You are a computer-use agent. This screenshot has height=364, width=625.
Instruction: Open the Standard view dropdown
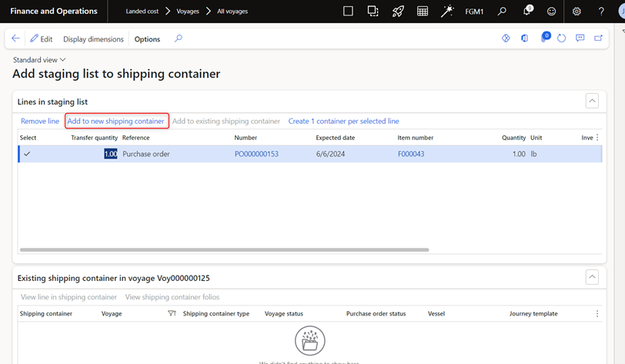pyautogui.click(x=39, y=59)
